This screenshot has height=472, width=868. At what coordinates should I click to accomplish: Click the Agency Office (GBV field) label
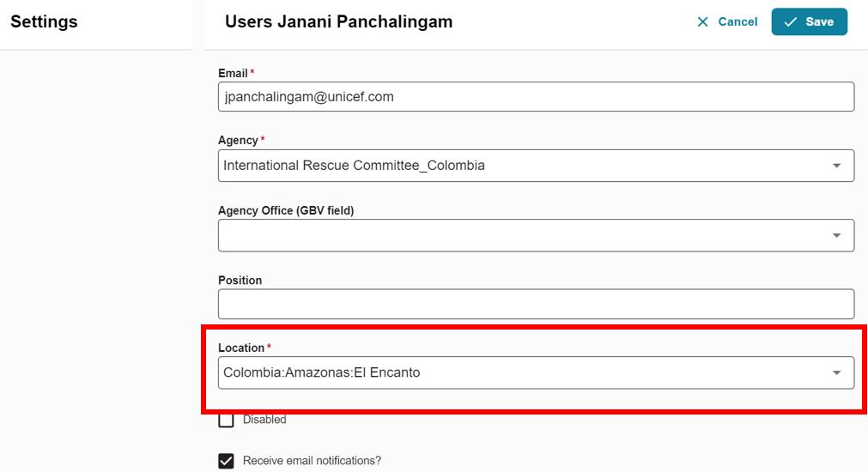click(x=286, y=210)
